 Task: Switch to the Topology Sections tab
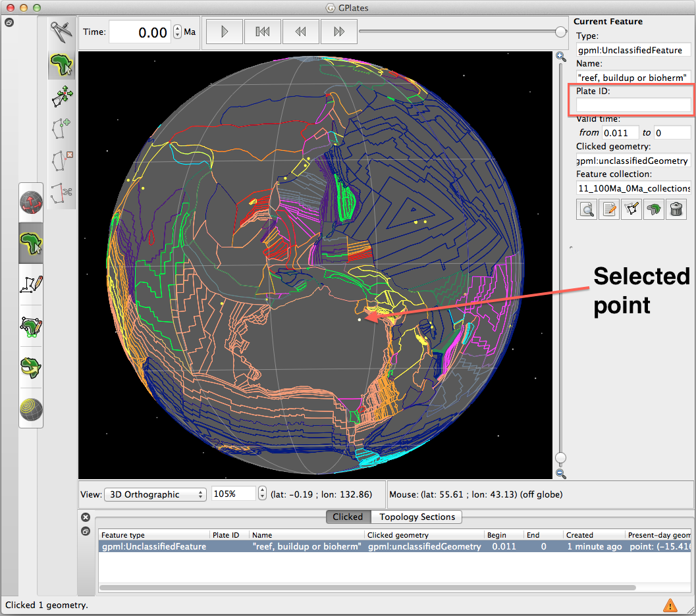pyautogui.click(x=417, y=517)
